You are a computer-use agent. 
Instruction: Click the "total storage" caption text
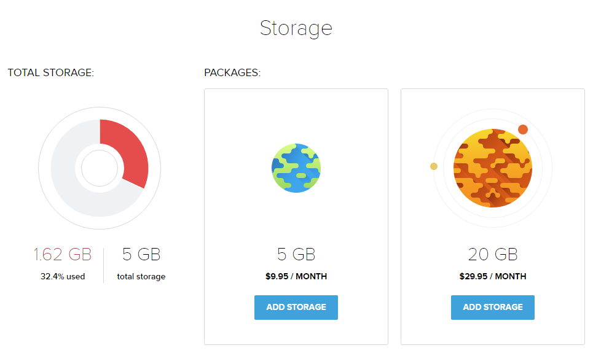[141, 277]
